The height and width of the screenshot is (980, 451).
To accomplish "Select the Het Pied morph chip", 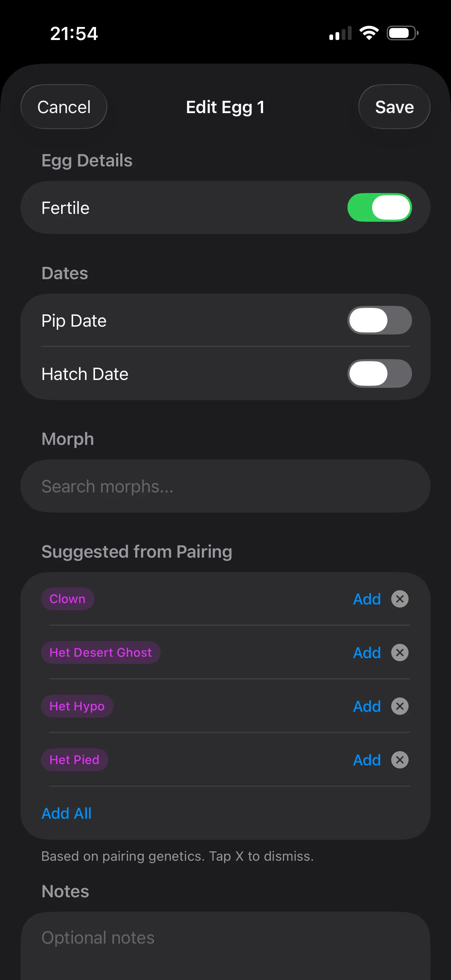I will point(74,760).
